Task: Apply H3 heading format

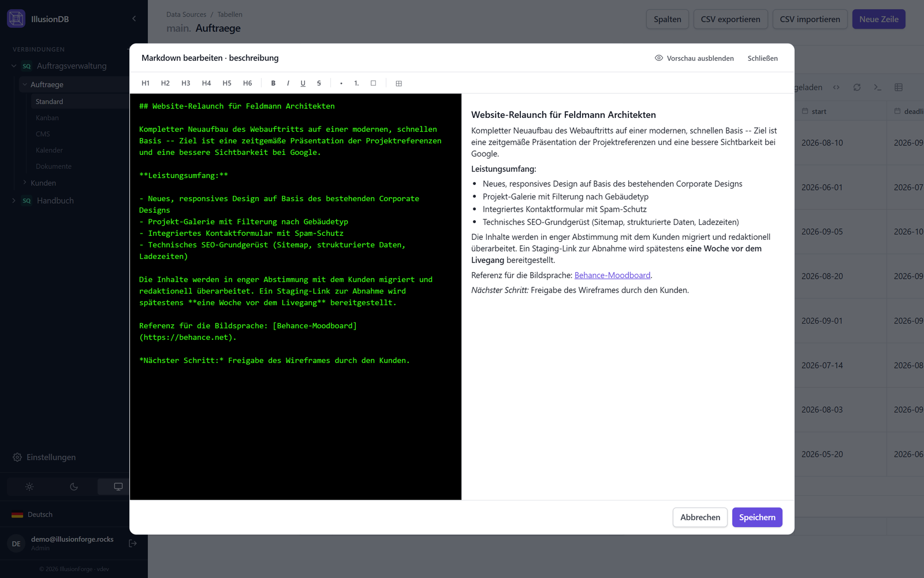Action: click(186, 83)
